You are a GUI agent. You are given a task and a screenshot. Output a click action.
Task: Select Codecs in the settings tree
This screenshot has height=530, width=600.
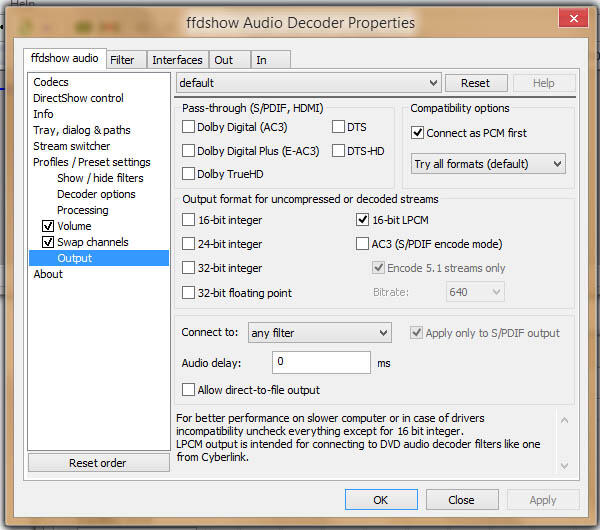[51, 82]
